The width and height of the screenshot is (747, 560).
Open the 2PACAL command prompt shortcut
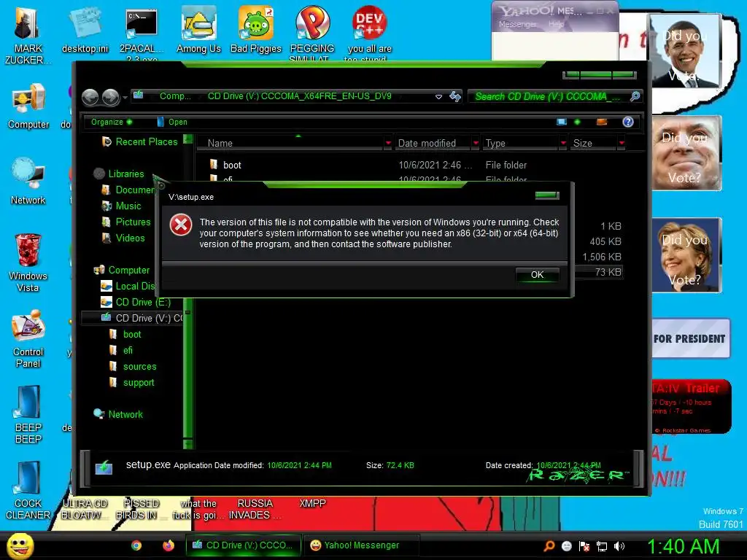point(141,34)
